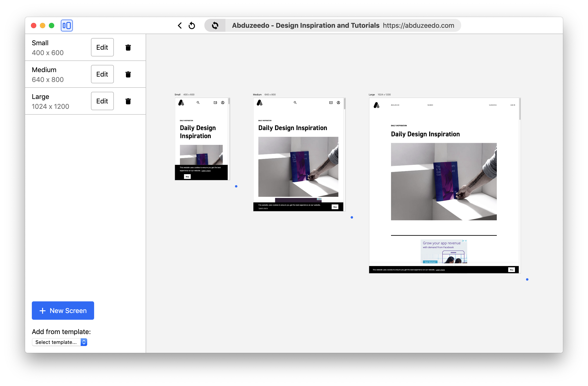Reload page with the refresh icon
588x386 pixels.
(x=192, y=26)
